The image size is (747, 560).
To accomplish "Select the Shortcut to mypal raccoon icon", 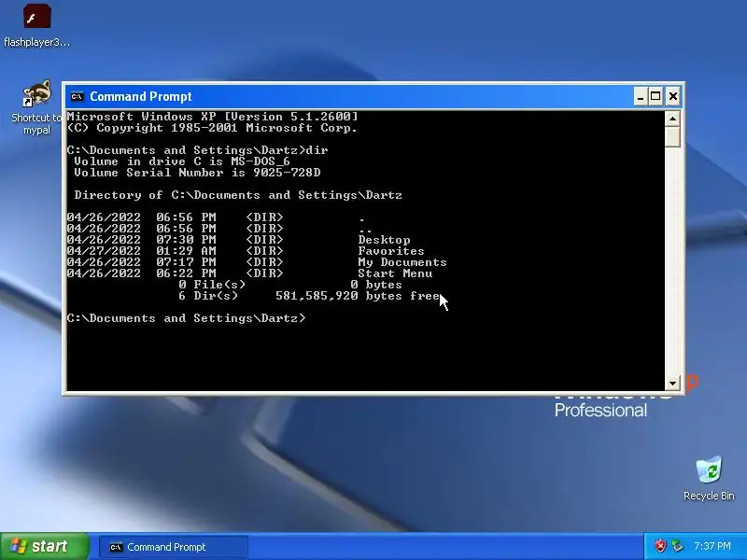I will click(x=37, y=93).
